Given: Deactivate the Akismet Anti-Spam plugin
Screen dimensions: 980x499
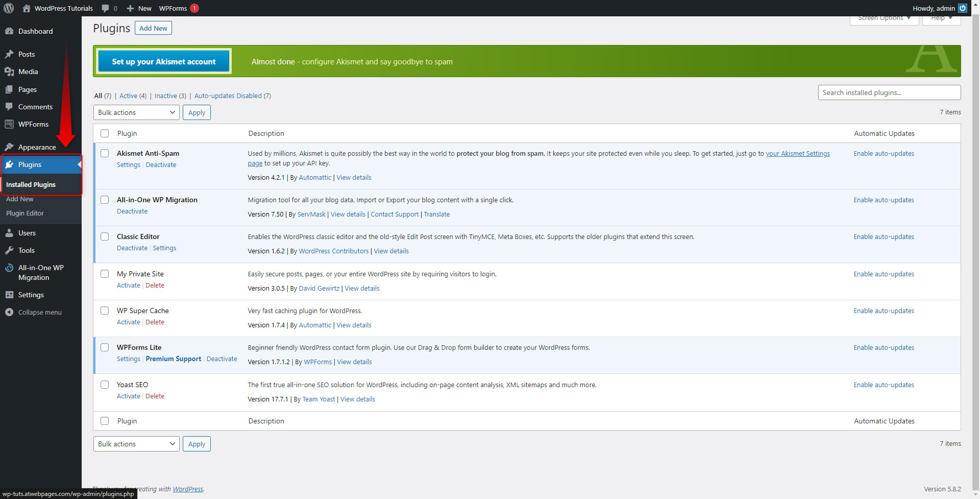Looking at the screenshot, I should point(161,164).
